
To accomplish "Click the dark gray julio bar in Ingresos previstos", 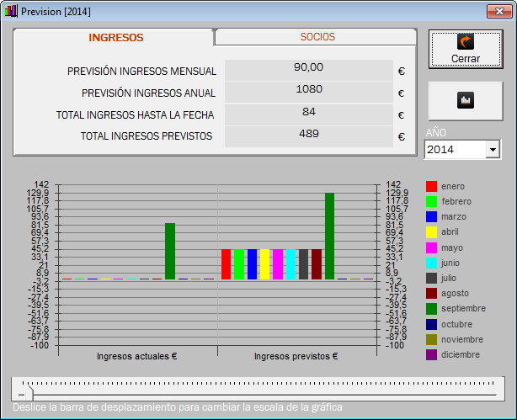I will [x=304, y=264].
